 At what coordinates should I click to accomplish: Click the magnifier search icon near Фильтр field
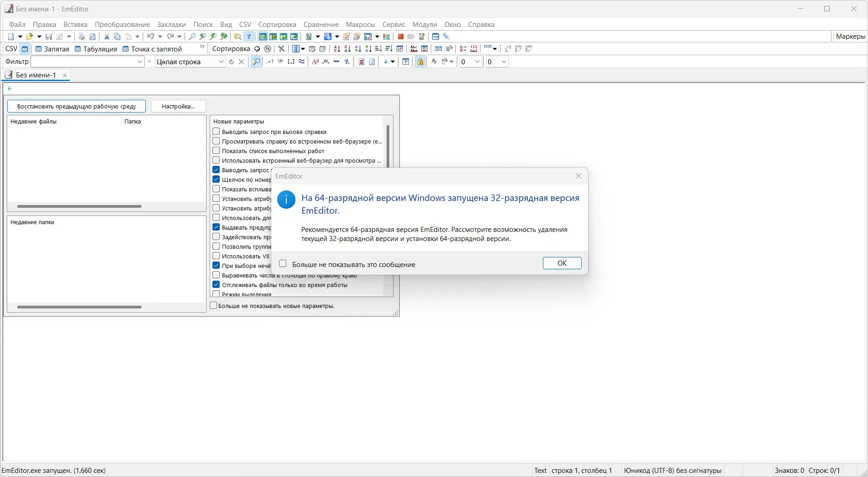pyautogui.click(x=256, y=62)
